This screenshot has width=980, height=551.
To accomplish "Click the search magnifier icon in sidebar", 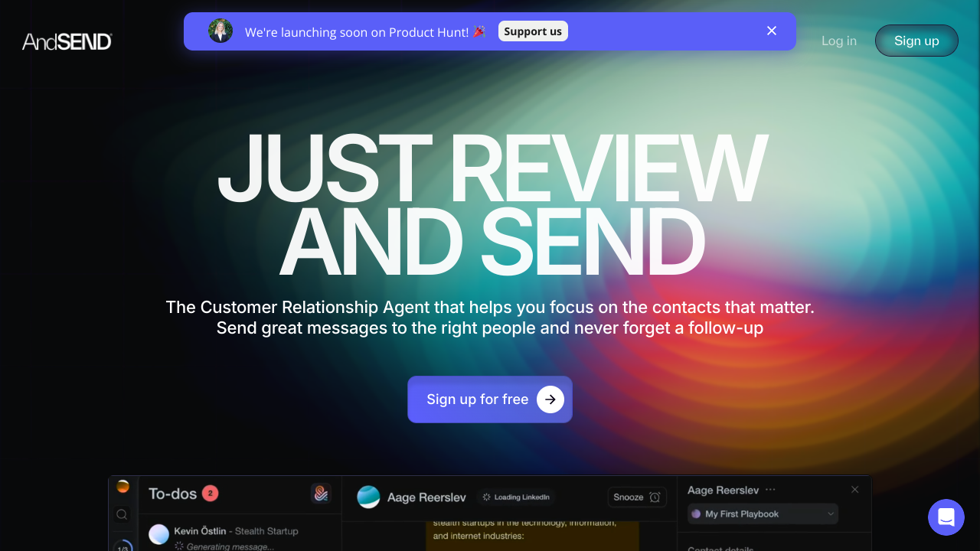I will [122, 515].
